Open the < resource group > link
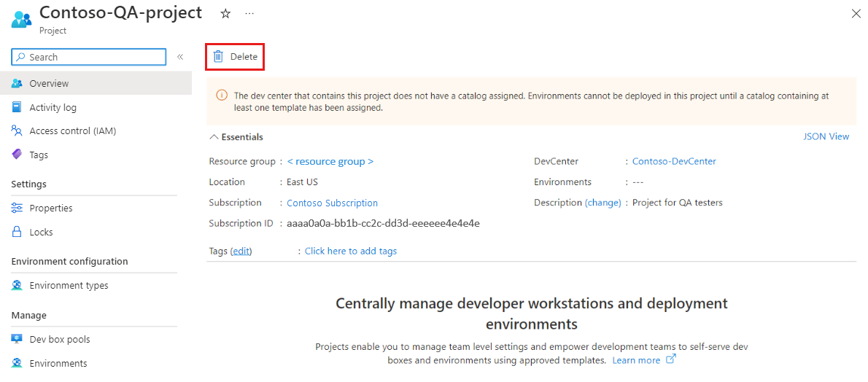Image resolution: width=868 pixels, height=382 pixels. point(330,162)
